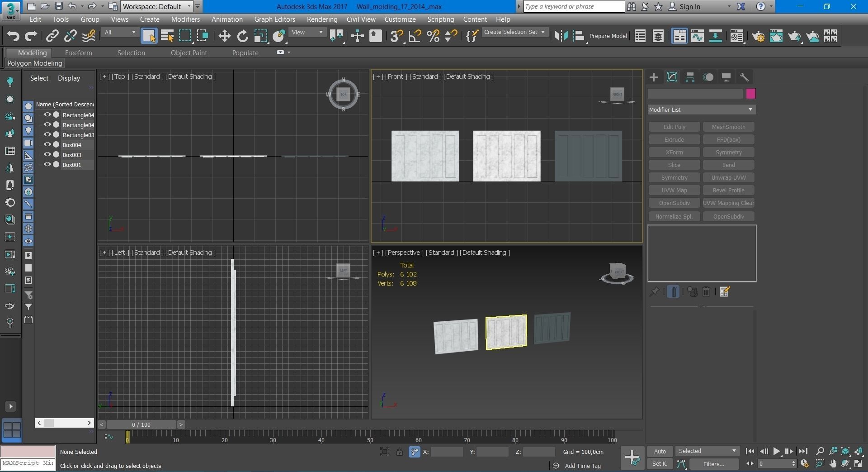Open the Rendering menu
The image size is (868, 472).
tap(322, 19)
